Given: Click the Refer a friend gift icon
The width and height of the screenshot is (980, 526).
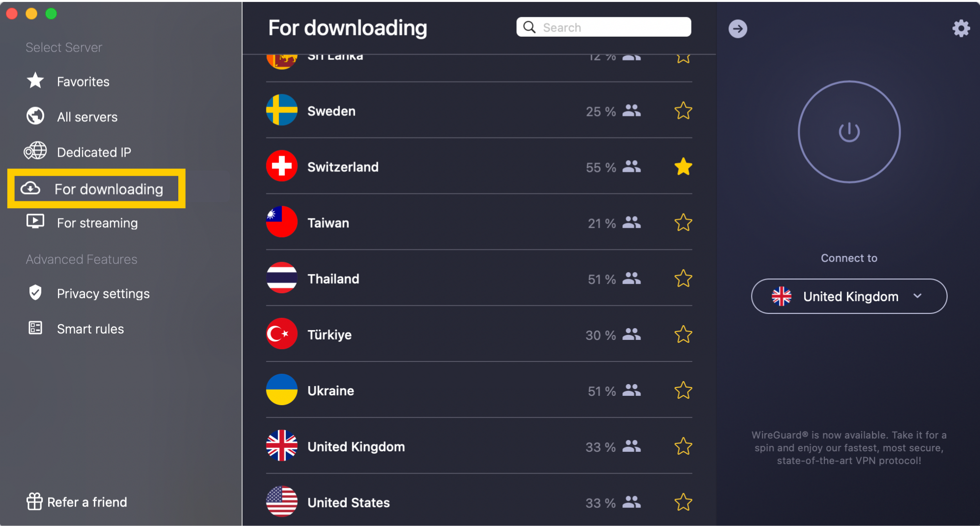Looking at the screenshot, I should point(34,501).
